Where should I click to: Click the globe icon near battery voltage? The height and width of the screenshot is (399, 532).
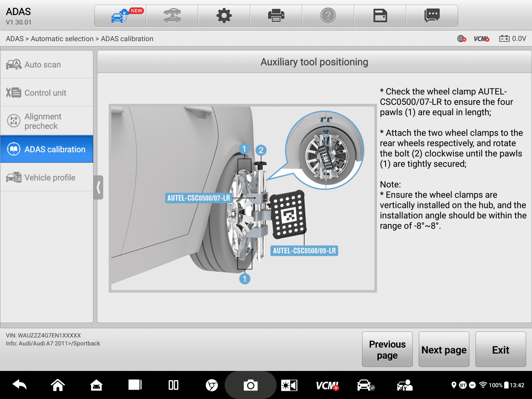coord(461,39)
